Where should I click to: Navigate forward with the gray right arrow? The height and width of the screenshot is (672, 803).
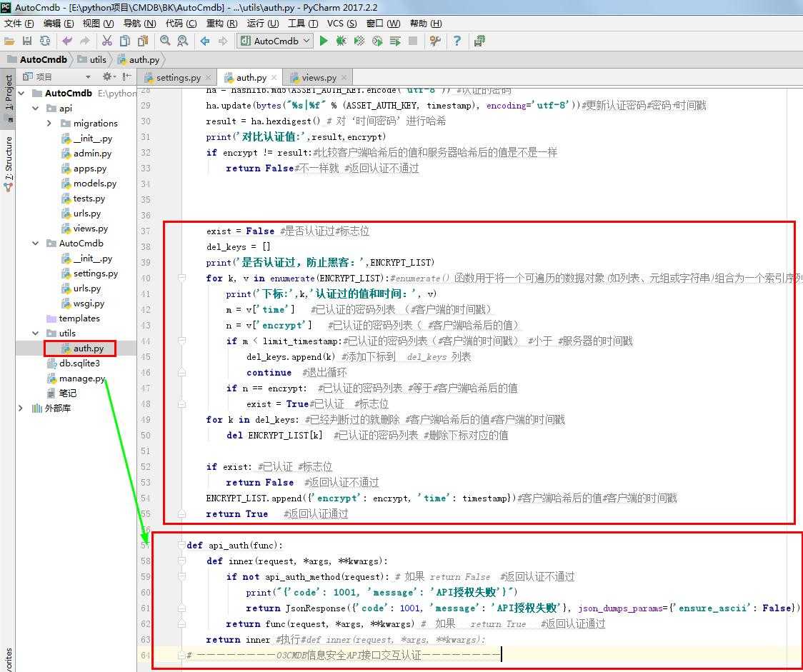click(223, 41)
